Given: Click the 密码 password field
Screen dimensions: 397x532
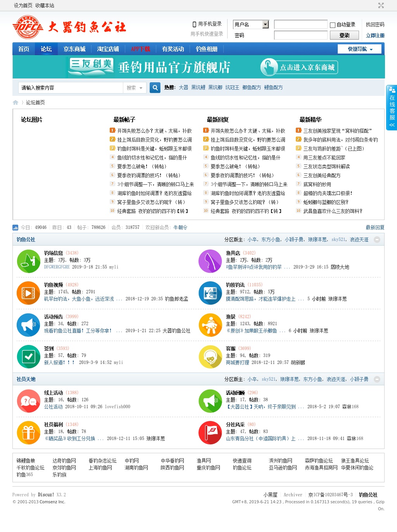Looking at the screenshot, I should 301,35.
